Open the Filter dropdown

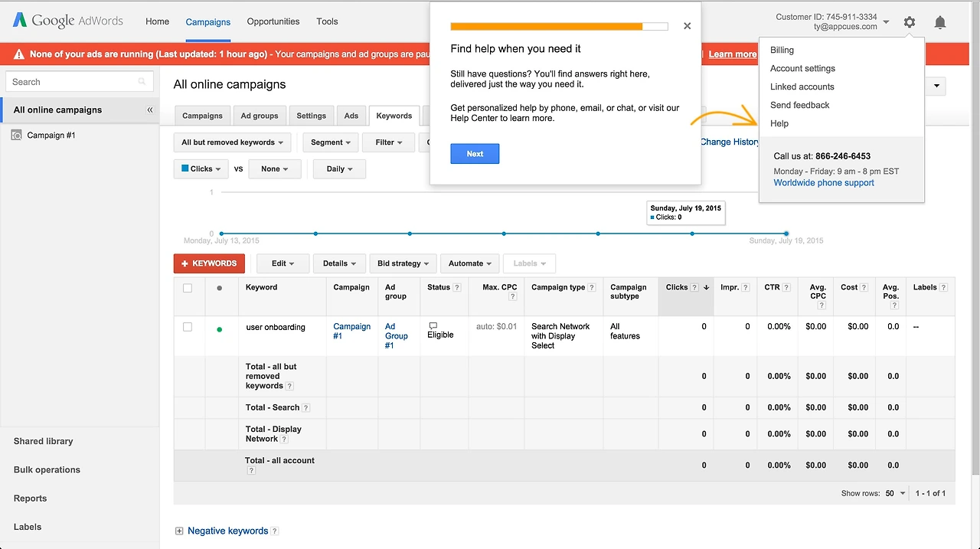point(389,142)
